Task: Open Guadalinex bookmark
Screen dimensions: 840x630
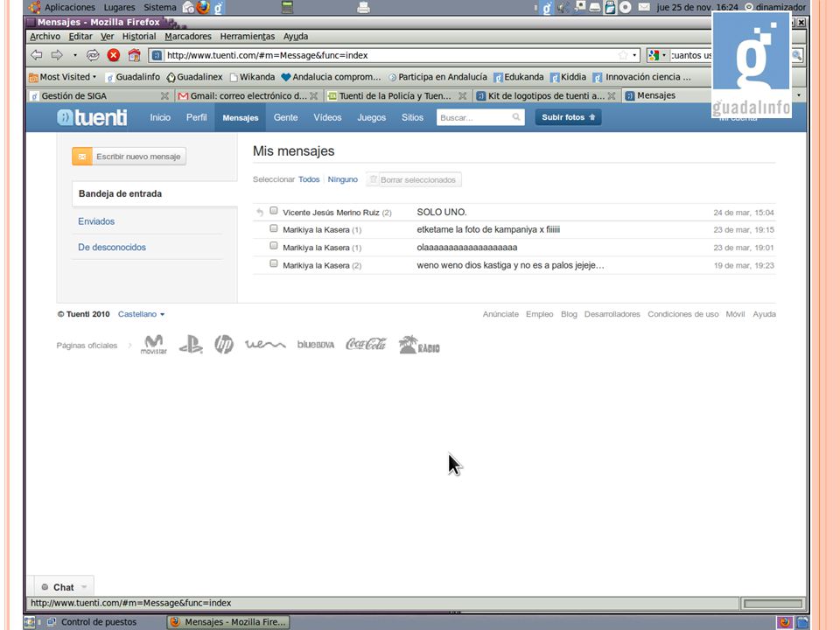Action: [194, 77]
